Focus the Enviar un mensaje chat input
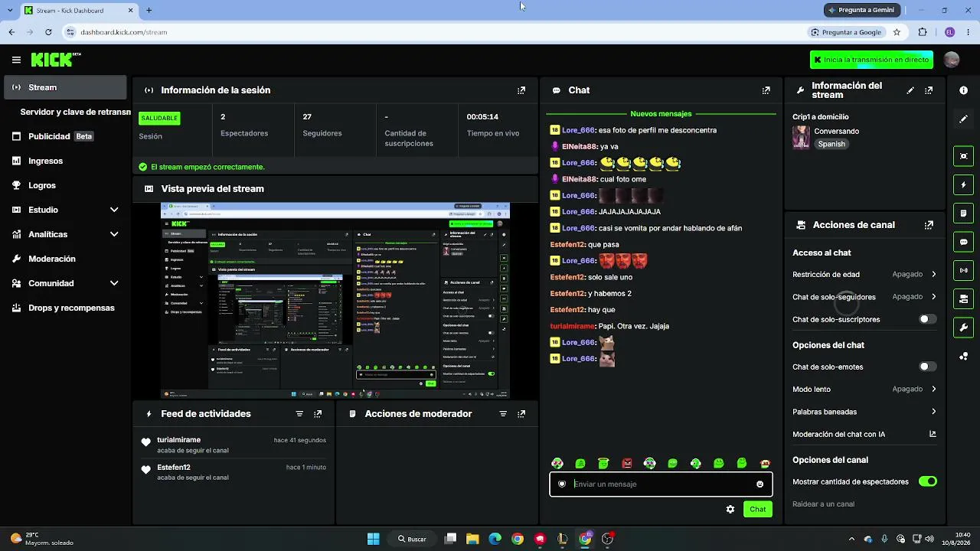Image resolution: width=980 pixels, height=551 pixels. pos(661,484)
